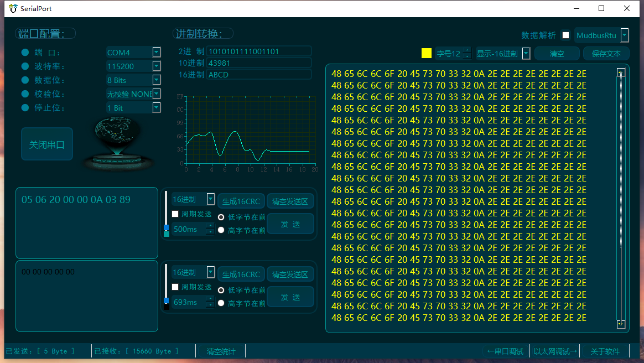Switch to 以太网调试→ tab
The height and width of the screenshot is (363, 644).
pos(555,351)
